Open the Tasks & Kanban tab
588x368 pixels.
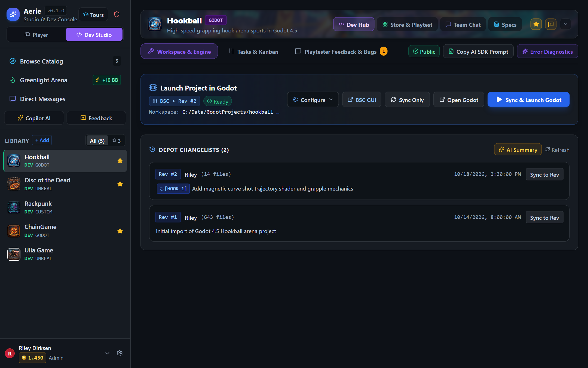(x=253, y=52)
